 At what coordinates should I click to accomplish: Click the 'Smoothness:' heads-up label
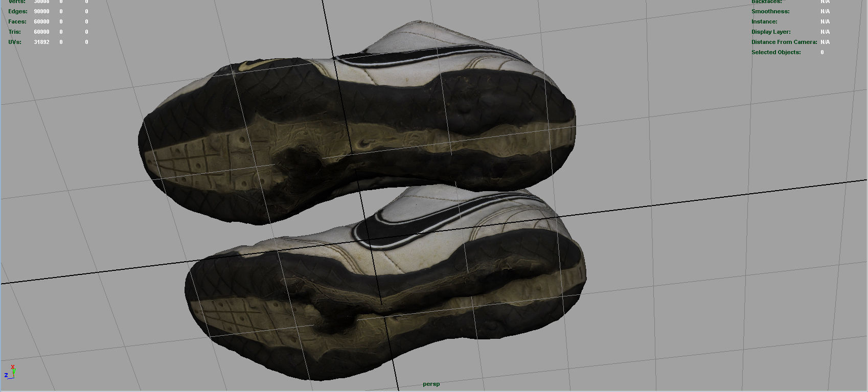point(770,11)
